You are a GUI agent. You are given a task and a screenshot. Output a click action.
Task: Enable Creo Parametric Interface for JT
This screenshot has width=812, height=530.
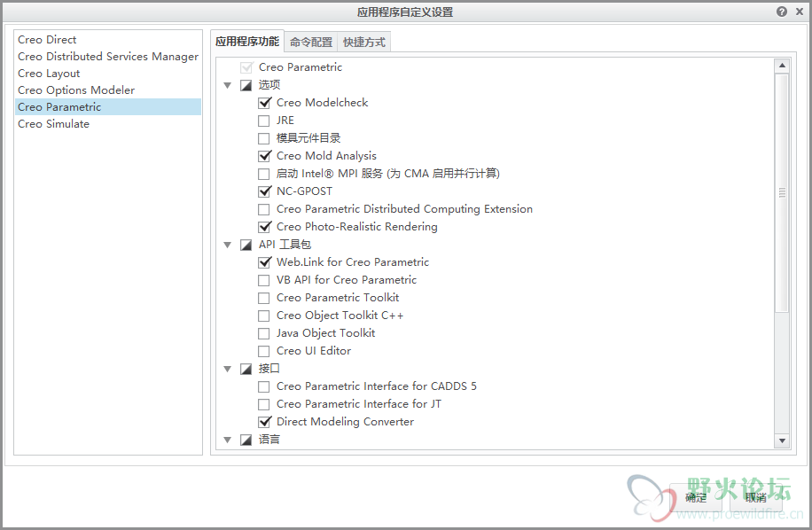264,404
